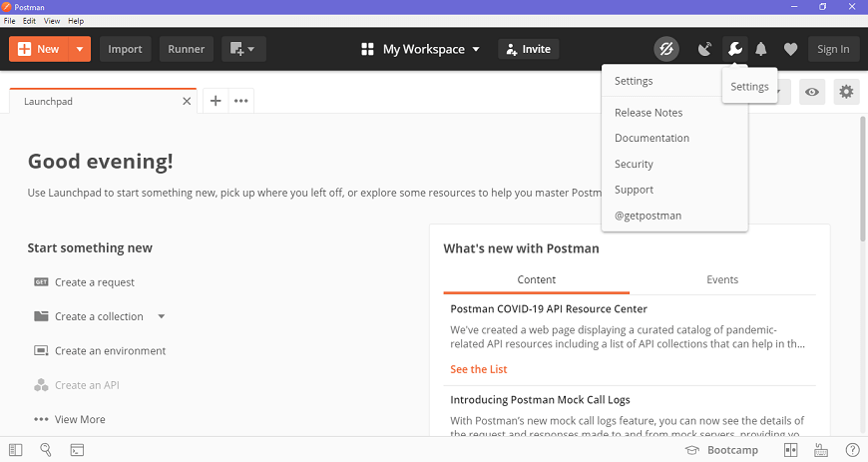Screen dimensions: 868x462
Task: Switch the two-pane view layout icon
Action: pyautogui.click(x=790, y=450)
